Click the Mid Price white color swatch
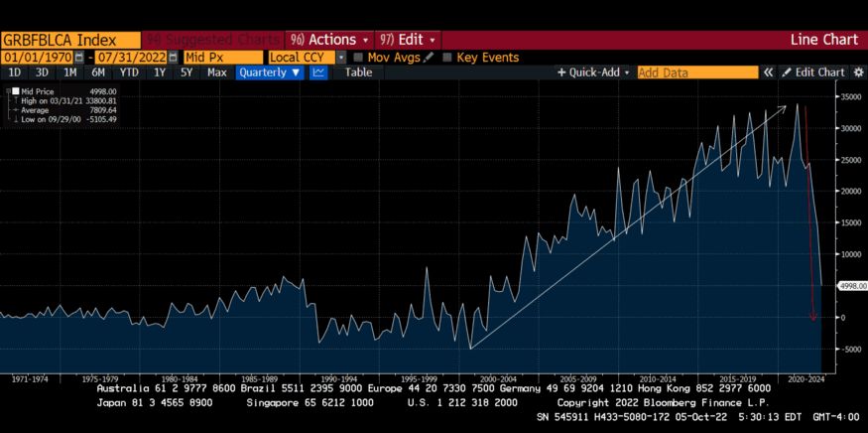868x433 pixels. click(x=16, y=91)
